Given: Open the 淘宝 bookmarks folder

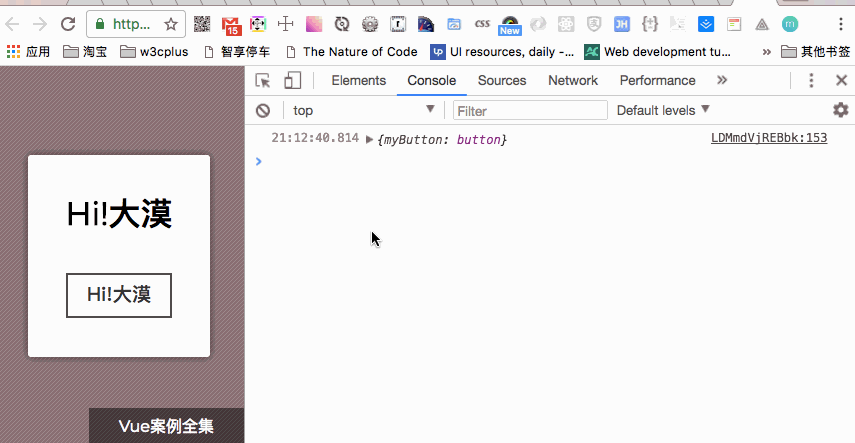Looking at the screenshot, I should 85,52.
